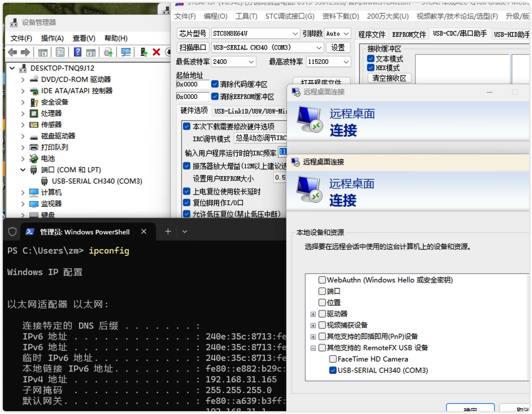Open the 芯片型号 STC8H8K64U dropdown
The image size is (532, 414).
295,34
